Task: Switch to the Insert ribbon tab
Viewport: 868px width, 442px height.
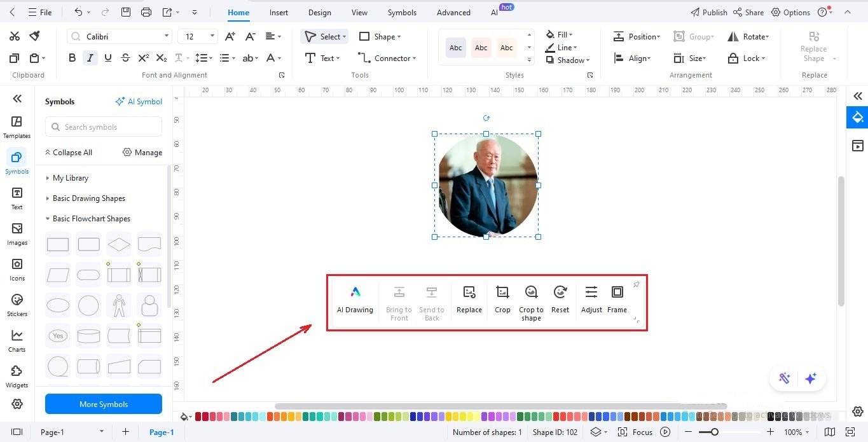Action: pos(279,12)
